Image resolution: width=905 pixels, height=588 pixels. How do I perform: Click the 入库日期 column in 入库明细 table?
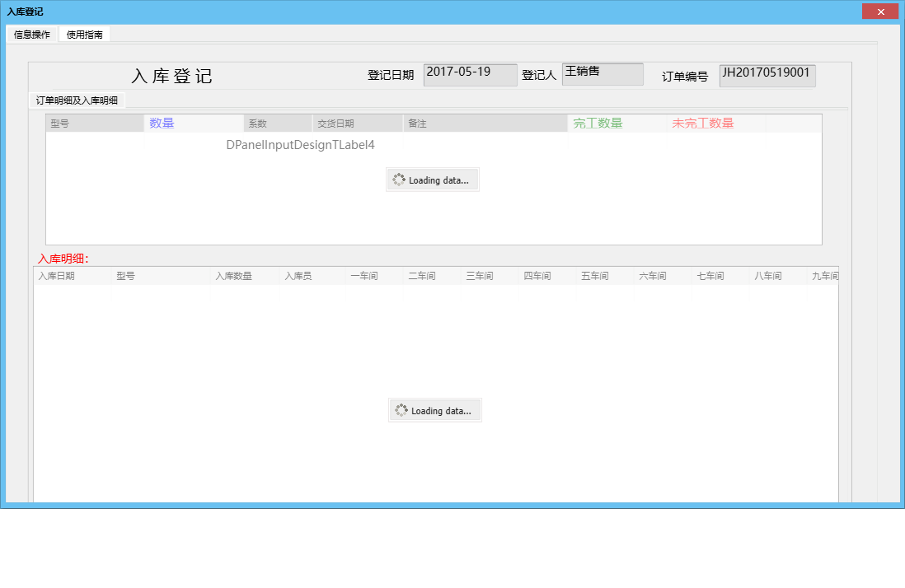click(x=57, y=275)
